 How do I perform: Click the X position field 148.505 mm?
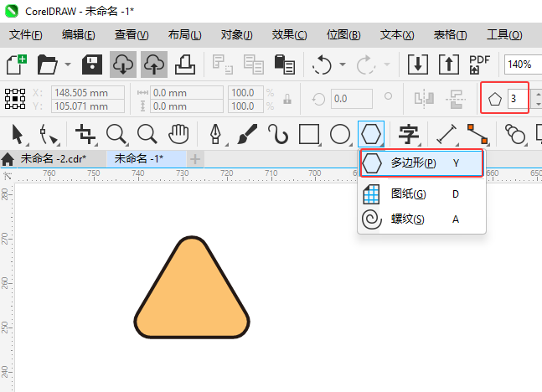pyautogui.click(x=88, y=93)
